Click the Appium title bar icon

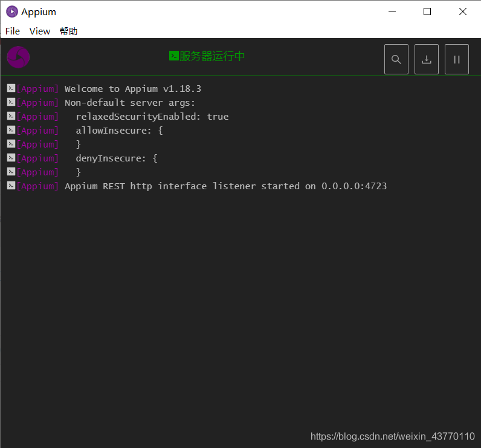pos(12,11)
